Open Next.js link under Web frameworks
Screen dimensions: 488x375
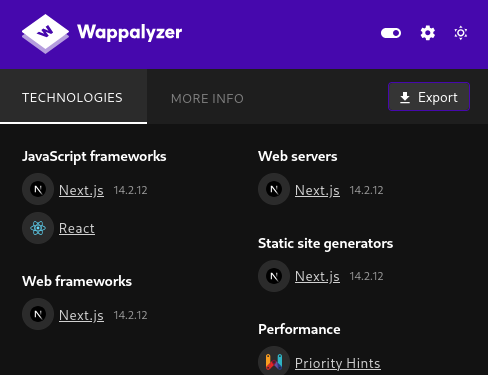click(81, 315)
